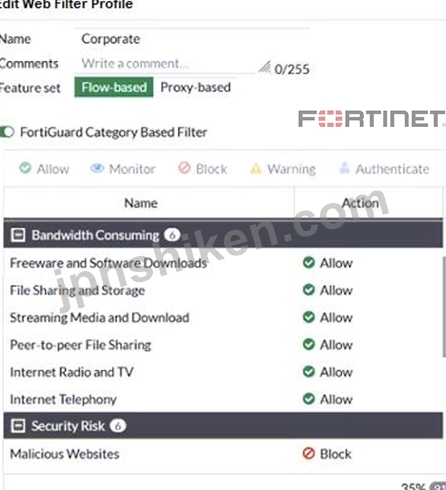
Task: Click the Action column header
Action: (361, 203)
